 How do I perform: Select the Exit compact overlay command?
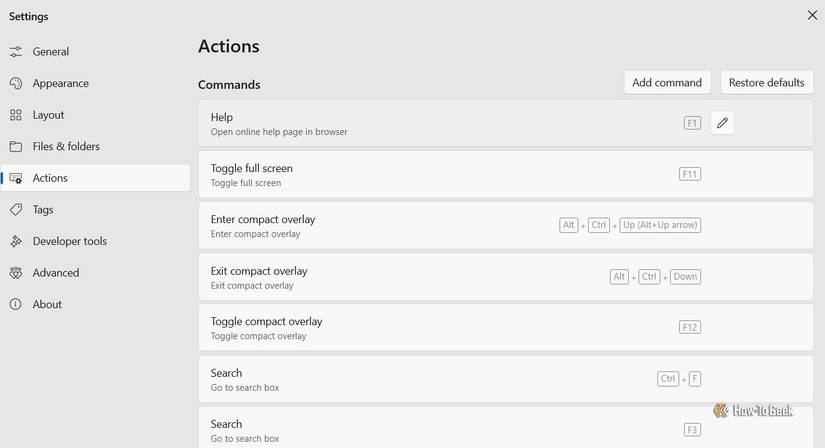click(x=506, y=277)
